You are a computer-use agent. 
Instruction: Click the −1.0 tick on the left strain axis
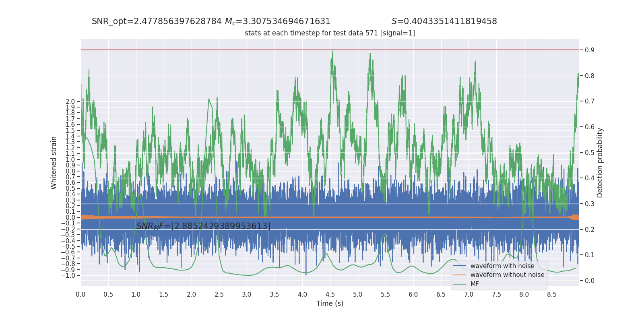point(68,276)
